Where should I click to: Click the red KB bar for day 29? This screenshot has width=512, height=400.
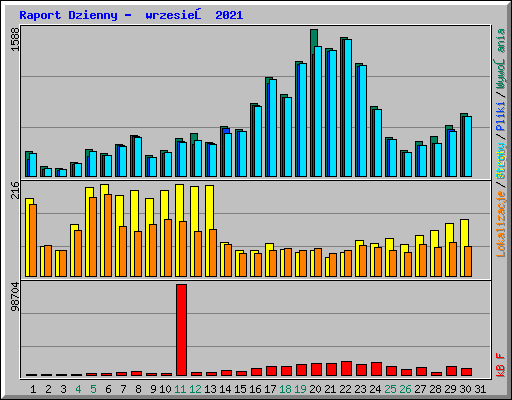[x=452, y=371]
